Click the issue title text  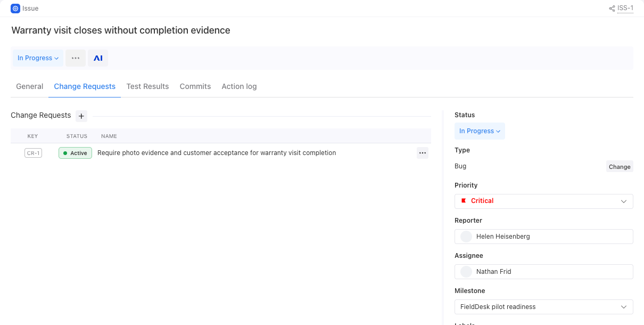(x=121, y=30)
